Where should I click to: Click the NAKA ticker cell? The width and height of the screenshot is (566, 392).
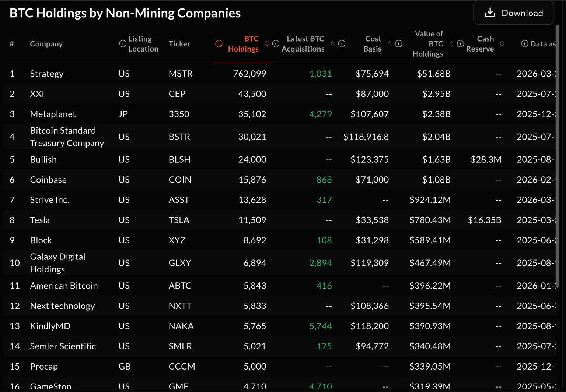coord(181,326)
